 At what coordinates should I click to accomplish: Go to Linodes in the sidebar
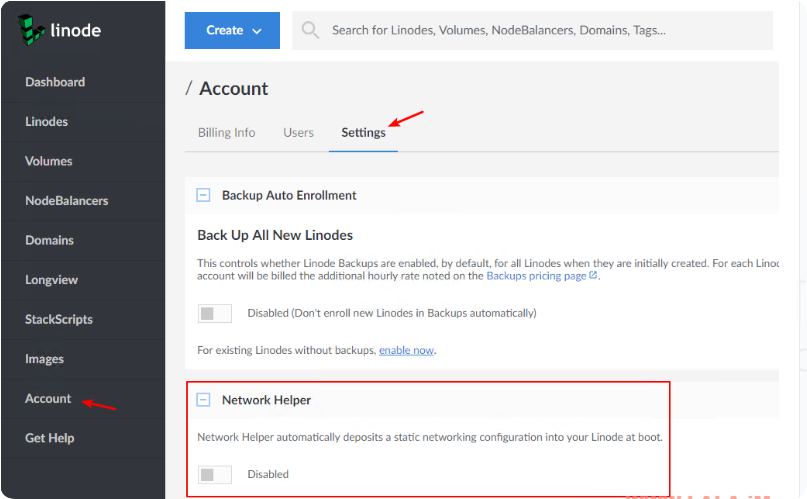click(46, 122)
